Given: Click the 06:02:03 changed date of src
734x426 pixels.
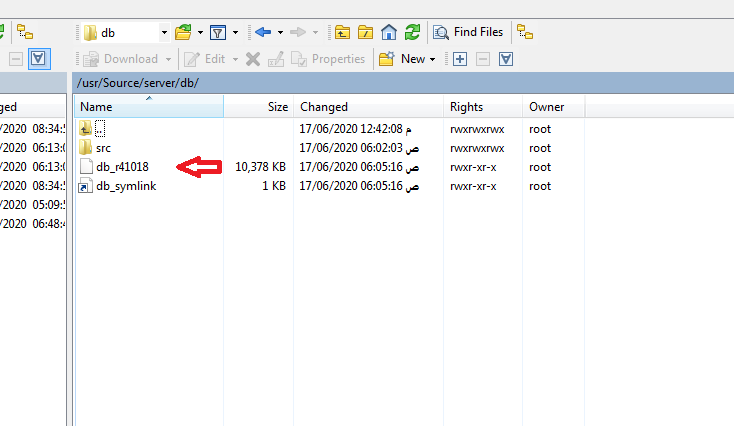Looking at the screenshot, I should click(x=359, y=148).
